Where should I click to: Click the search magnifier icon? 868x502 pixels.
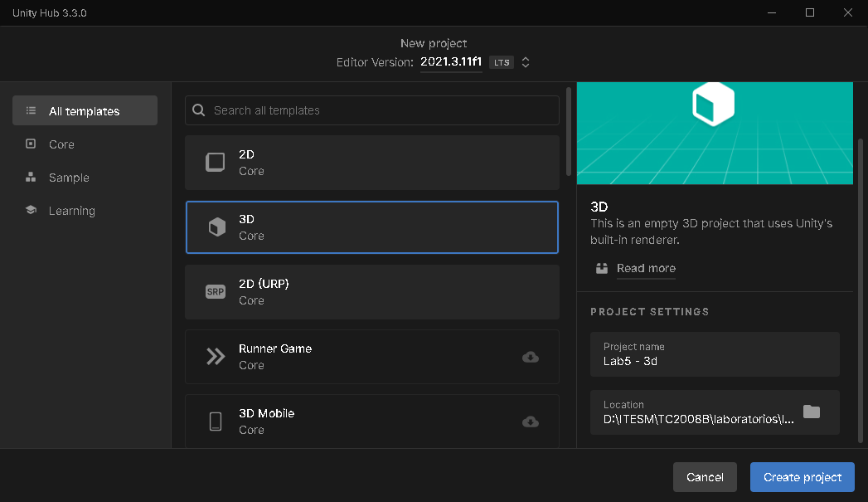(199, 110)
